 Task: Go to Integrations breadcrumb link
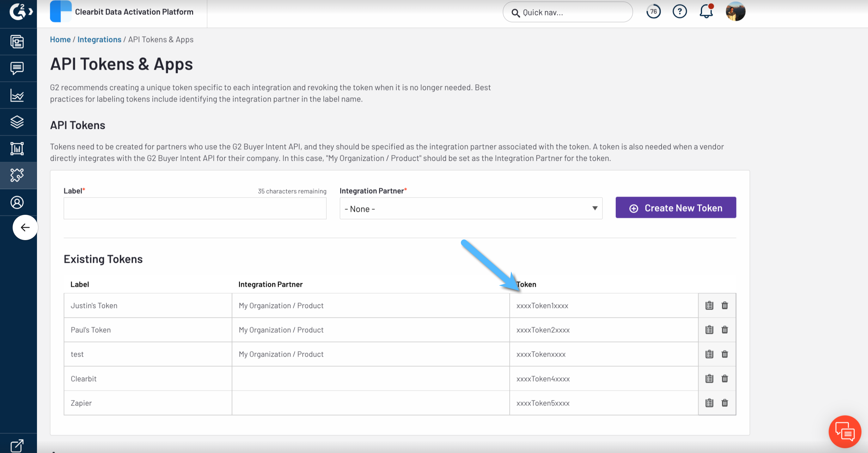point(99,39)
